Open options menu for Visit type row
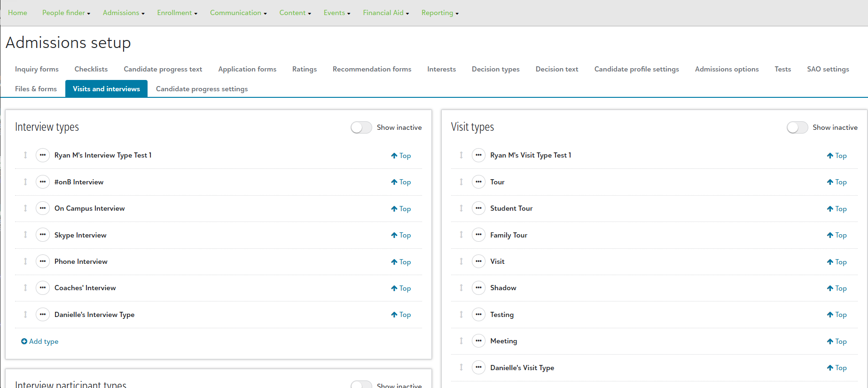This screenshot has width=868, height=388. [478, 261]
